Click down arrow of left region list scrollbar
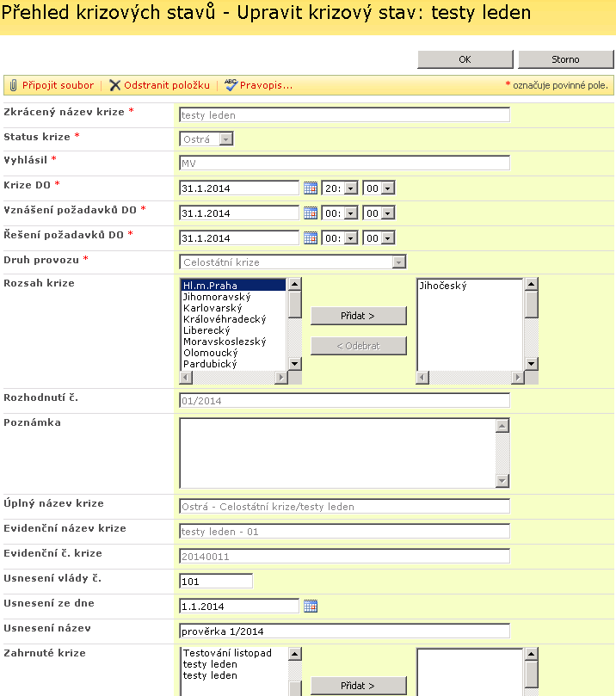This screenshot has height=696, width=616. [294, 364]
